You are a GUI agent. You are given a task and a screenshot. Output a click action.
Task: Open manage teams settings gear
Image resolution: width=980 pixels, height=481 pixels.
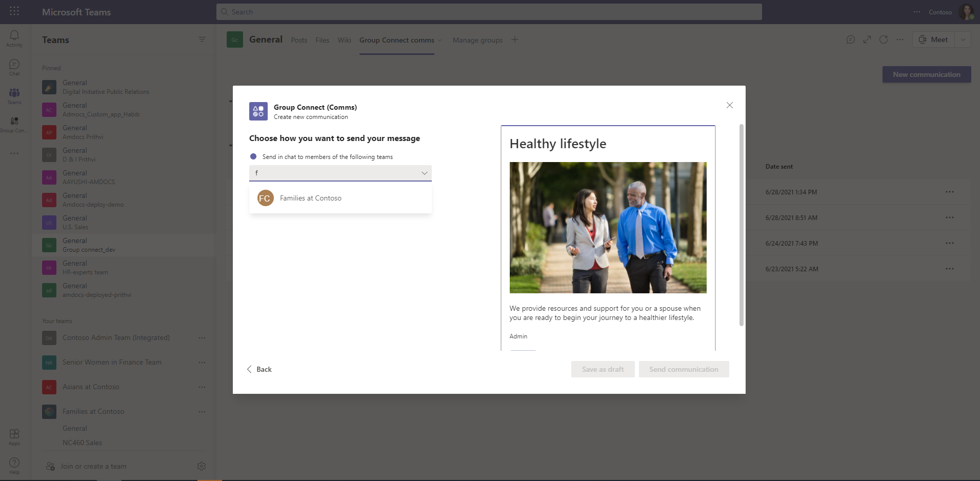click(202, 466)
